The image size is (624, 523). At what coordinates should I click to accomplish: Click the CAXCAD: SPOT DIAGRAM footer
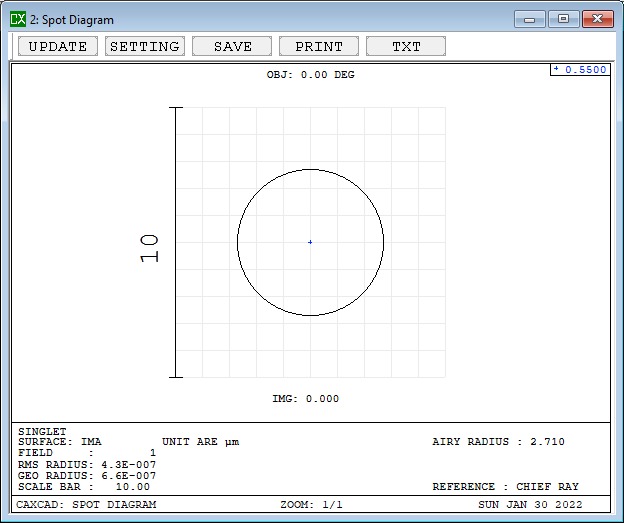coord(86,505)
